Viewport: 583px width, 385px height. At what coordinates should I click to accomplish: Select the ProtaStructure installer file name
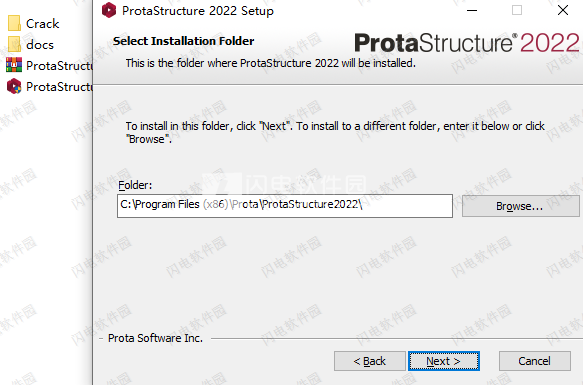(59, 87)
